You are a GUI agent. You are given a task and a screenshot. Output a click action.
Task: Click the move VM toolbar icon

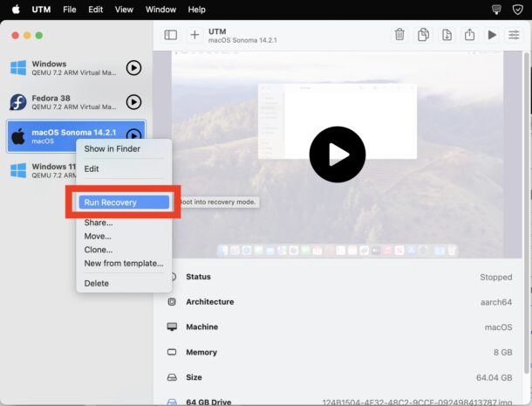(x=447, y=35)
